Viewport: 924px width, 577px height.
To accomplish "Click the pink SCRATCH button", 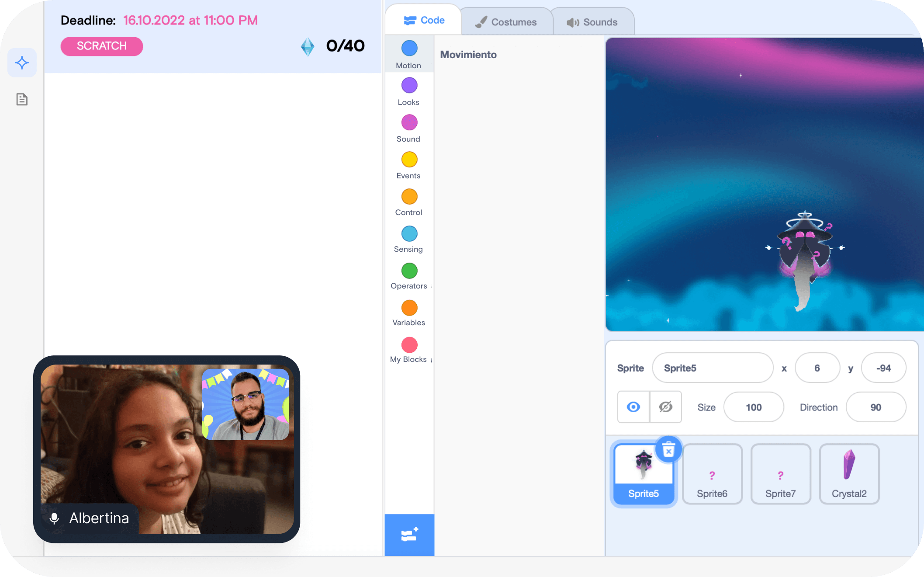I will pyautogui.click(x=102, y=46).
